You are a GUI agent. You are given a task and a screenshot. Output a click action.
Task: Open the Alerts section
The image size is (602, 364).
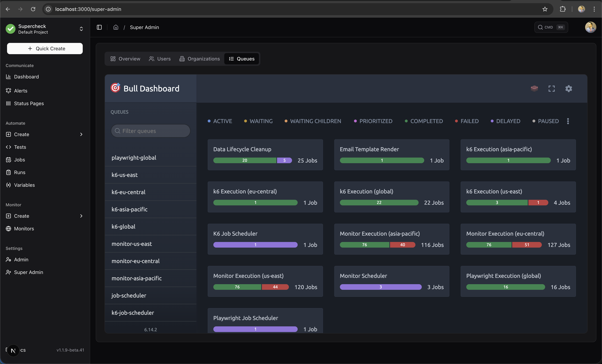tap(21, 91)
